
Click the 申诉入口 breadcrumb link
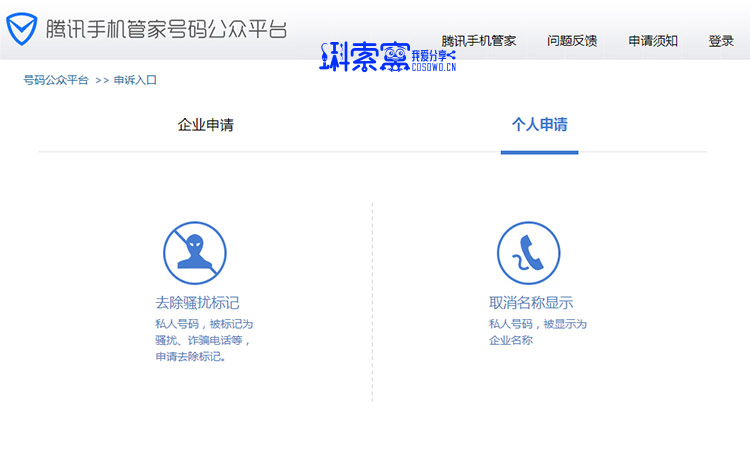coord(135,80)
